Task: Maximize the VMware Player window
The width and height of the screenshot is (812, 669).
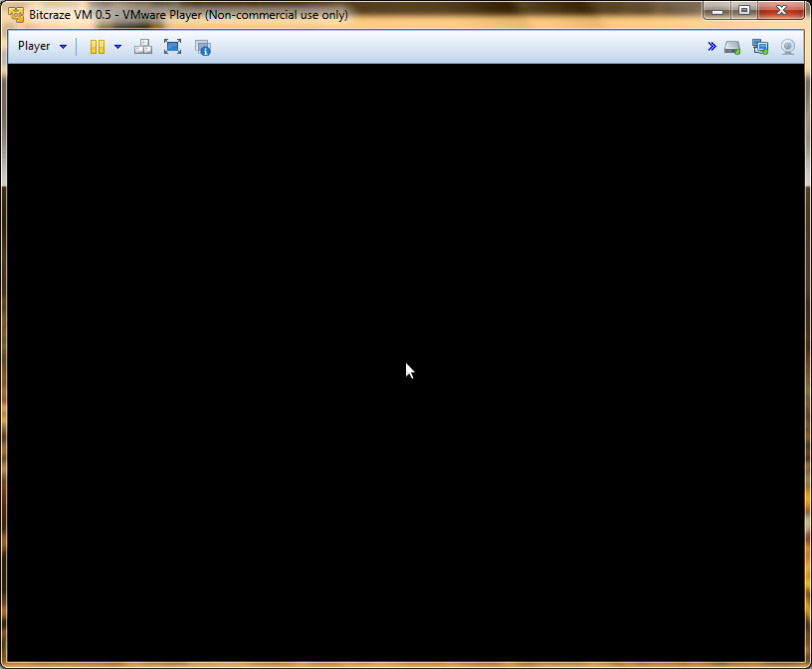Action: coord(744,11)
